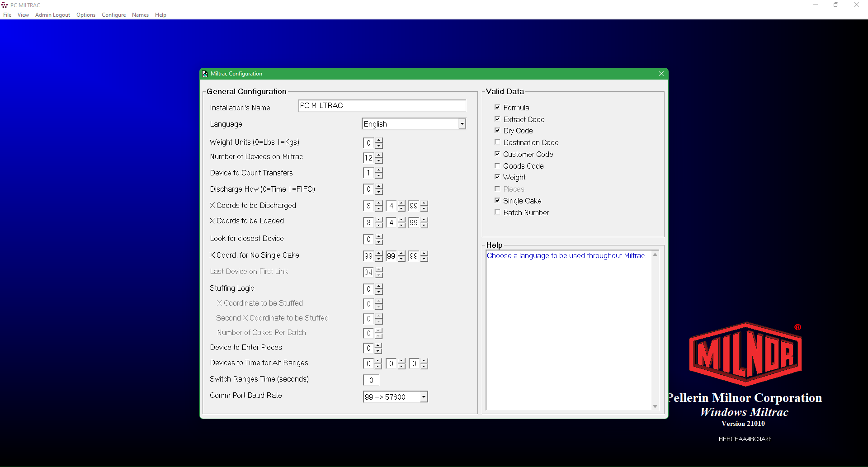Decrease Device to Enter Pieces value

[379, 351]
